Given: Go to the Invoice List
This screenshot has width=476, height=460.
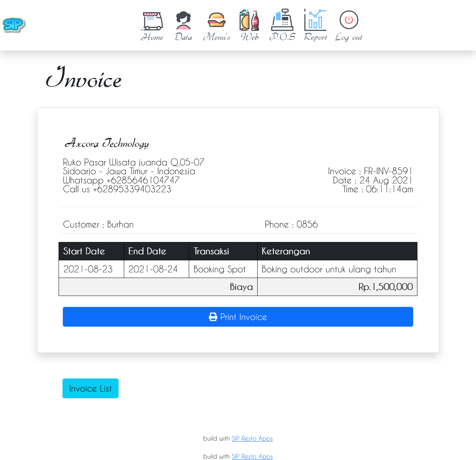Looking at the screenshot, I should (90, 388).
